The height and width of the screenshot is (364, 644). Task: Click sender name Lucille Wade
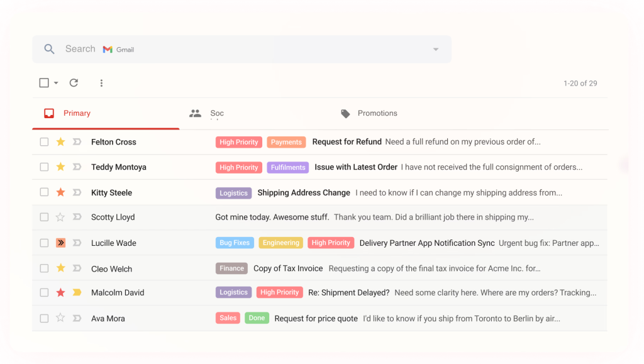(114, 243)
